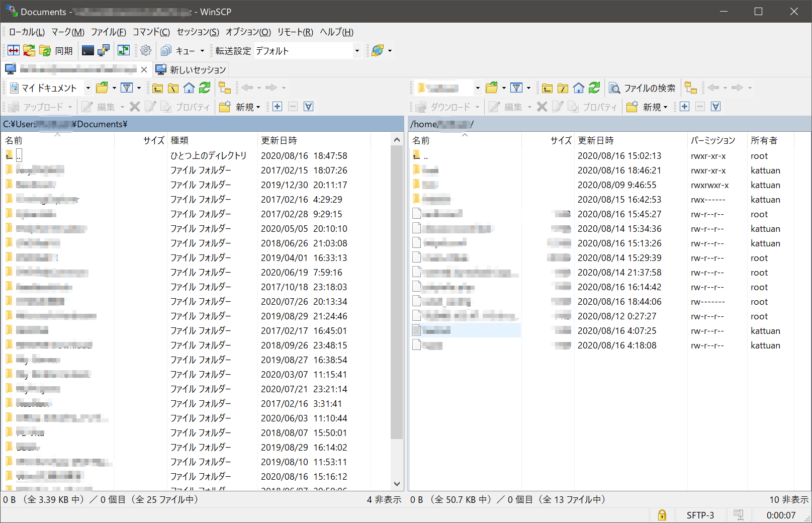Viewport: 812px width, 523px height.
Task: Click local 新規 new button
Action: pos(240,107)
